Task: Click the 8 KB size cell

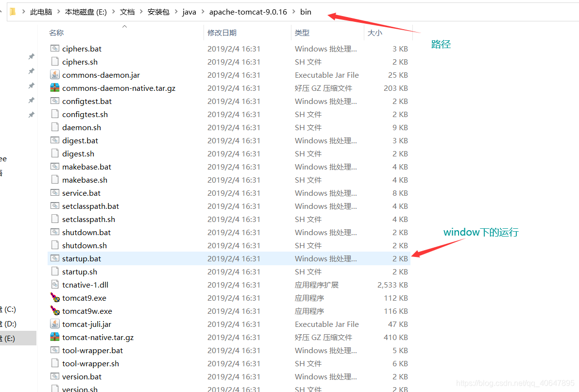Action: (x=400, y=193)
